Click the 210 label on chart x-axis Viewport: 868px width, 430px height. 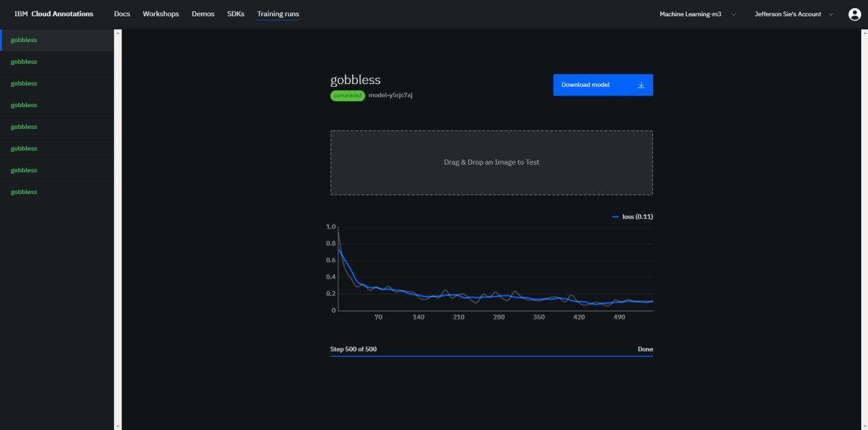pyautogui.click(x=458, y=317)
